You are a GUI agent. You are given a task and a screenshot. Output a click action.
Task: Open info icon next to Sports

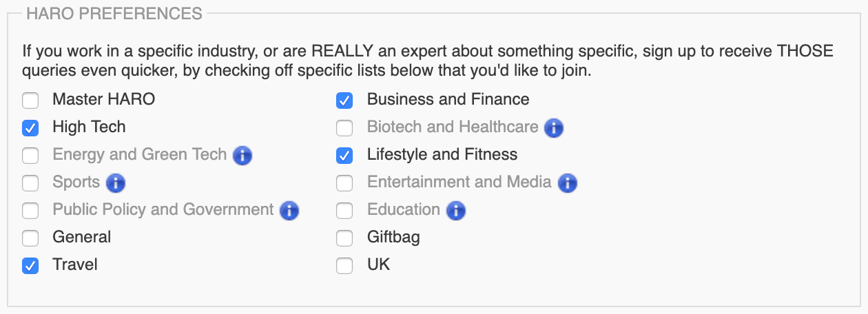(x=116, y=183)
